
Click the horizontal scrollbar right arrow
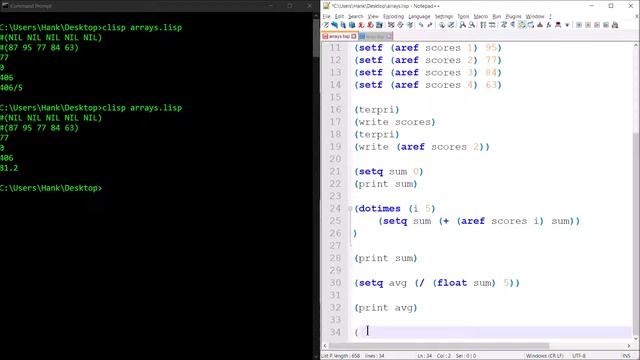click(629, 346)
